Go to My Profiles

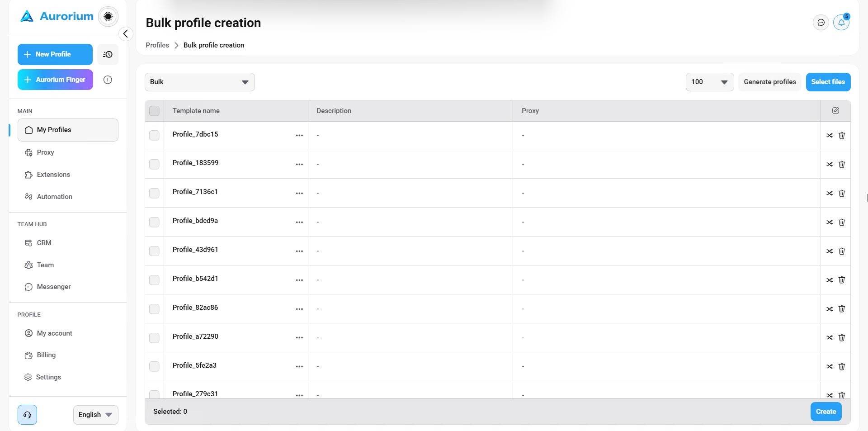pos(68,130)
